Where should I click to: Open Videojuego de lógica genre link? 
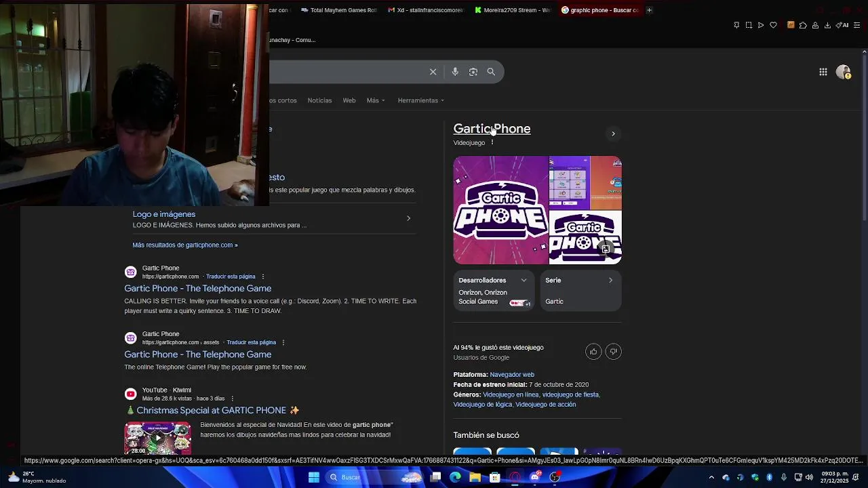(x=483, y=405)
